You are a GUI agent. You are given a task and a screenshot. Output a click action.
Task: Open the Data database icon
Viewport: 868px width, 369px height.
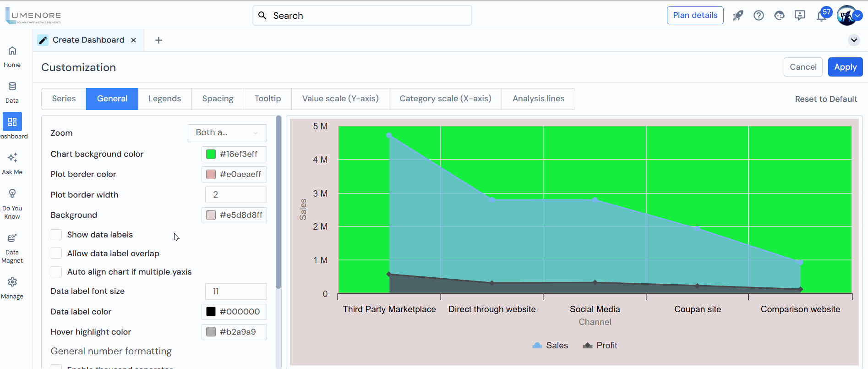point(12,87)
